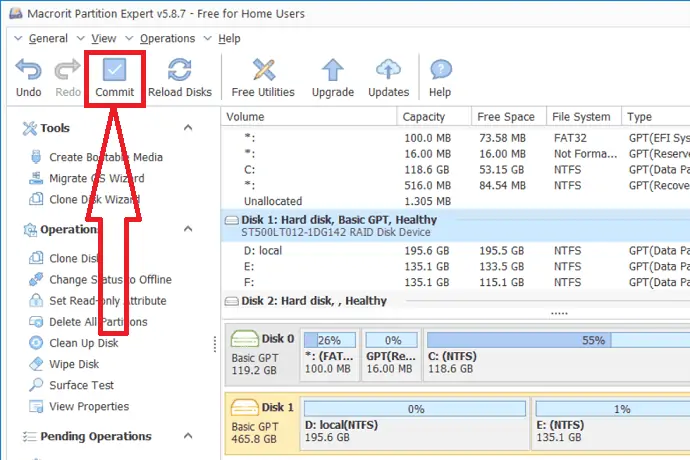The width and height of the screenshot is (690, 460).
Task: Click the Undo toolbar icon
Action: (29, 70)
